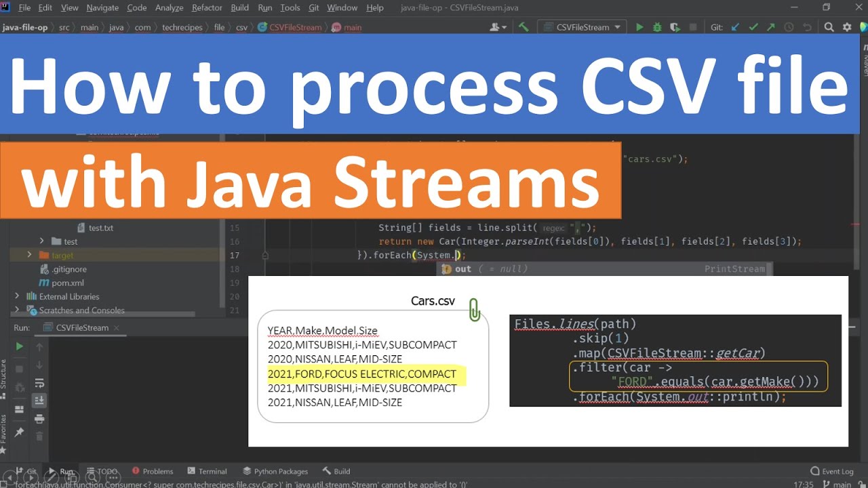Screen dimensions: 868x488
Task: Open Search Everywhere magnifier icon
Action: pyautogui.click(x=829, y=27)
